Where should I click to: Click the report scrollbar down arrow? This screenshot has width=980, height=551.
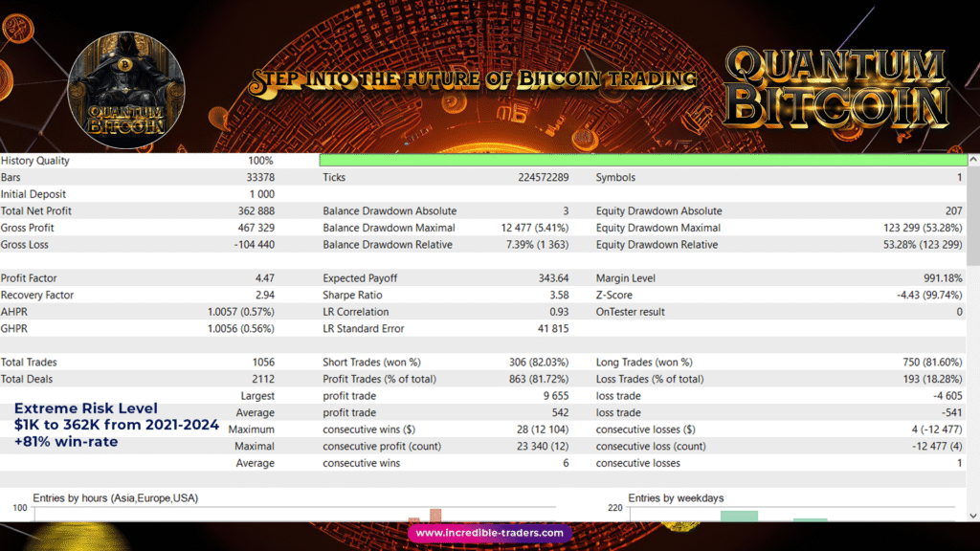[x=973, y=516]
